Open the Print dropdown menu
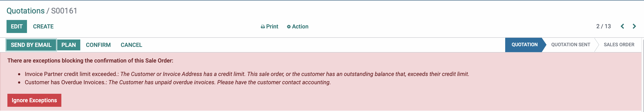Viewport: 644px width, 112px height. pos(269,26)
